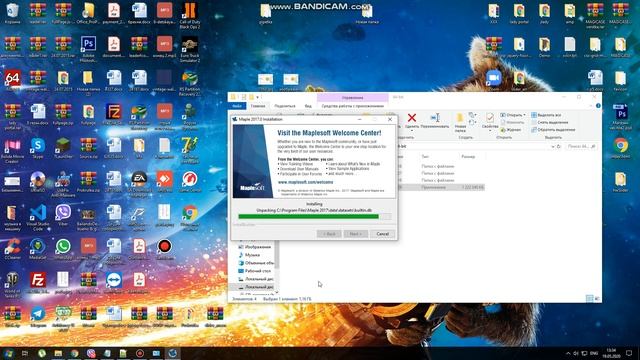Open Euro Truck Simulator 2 shortcut
The width and height of the screenshot is (640, 360).
point(190,49)
